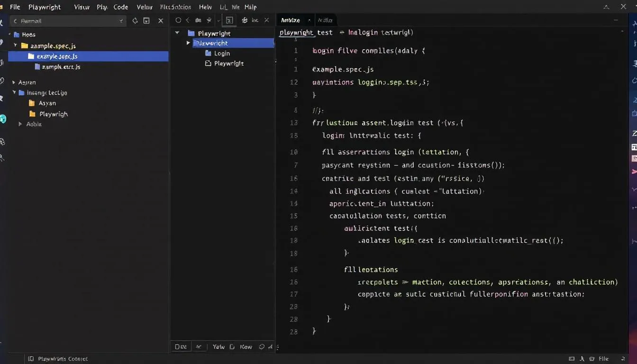This screenshot has width=637, height=364.
Task: Click the New button in bottom toolbar
Action: click(246, 346)
